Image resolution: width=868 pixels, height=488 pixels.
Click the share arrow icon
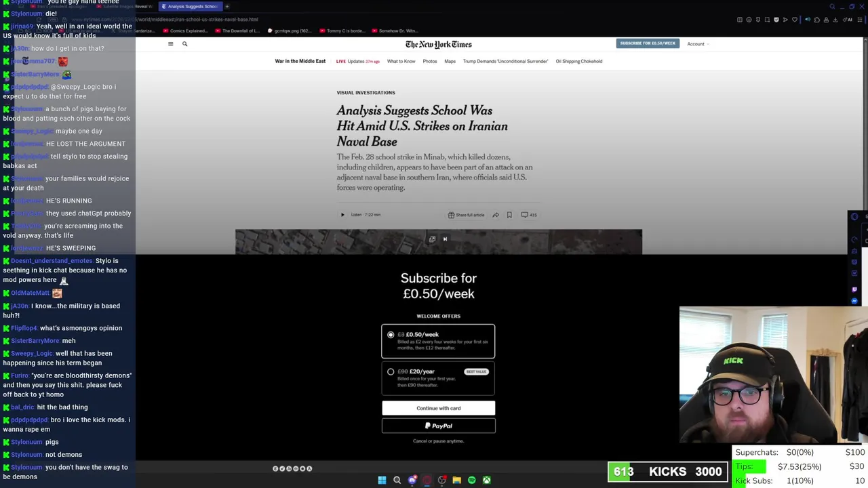[x=496, y=215]
